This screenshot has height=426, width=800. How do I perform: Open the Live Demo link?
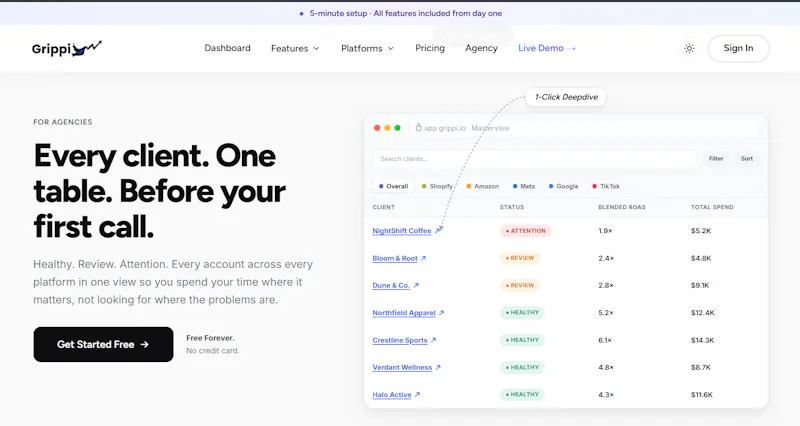pyautogui.click(x=547, y=48)
